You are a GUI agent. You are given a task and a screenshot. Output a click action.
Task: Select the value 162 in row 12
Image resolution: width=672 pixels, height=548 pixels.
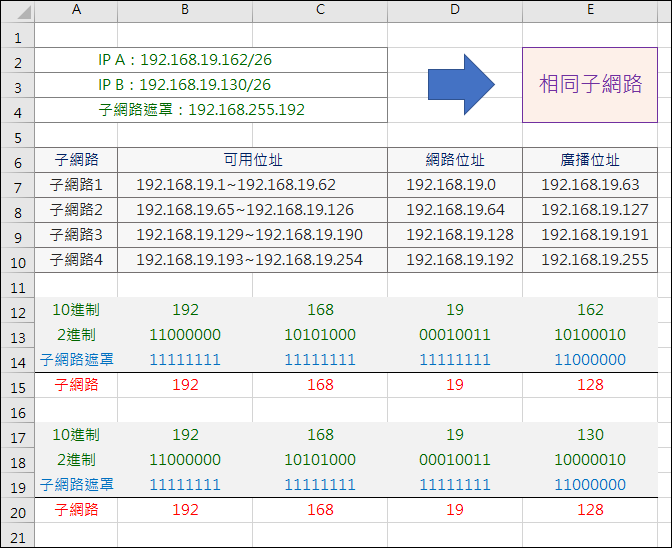pos(590,310)
